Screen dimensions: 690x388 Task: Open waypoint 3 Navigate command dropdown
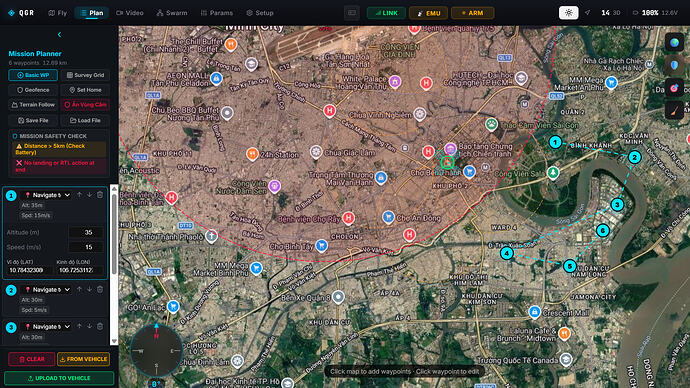47,326
